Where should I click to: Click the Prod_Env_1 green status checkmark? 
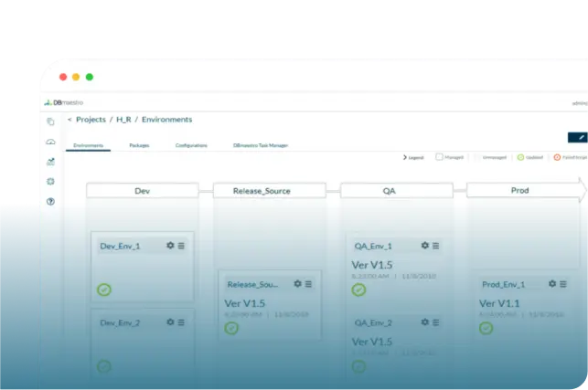tap(486, 328)
